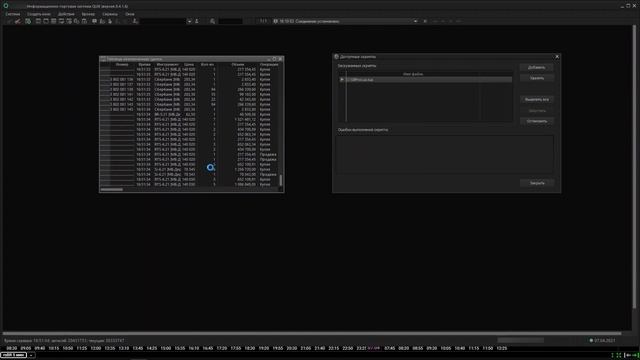
Task: Click the Операция column header in trades table
Action: click(269, 64)
